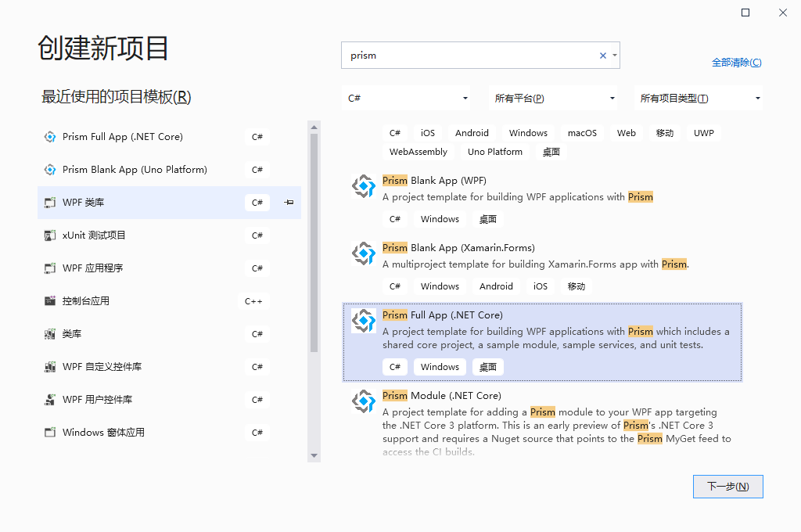Click the 控制台应用 C++ template icon
The height and width of the screenshot is (532, 801).
tap(50, 301)
